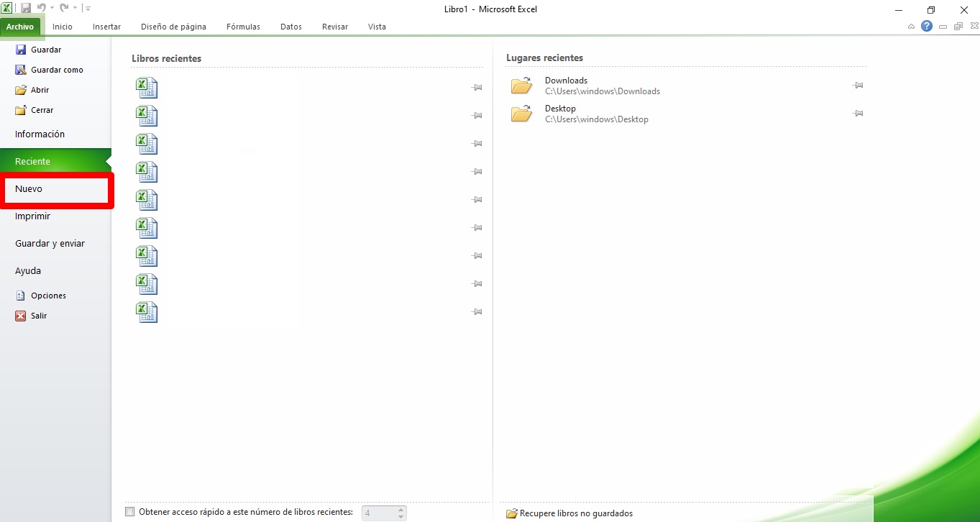The width and height of the screenshot is (980, 522).
Task: Select the highlighted Reciente section
Action: [55, 162]
